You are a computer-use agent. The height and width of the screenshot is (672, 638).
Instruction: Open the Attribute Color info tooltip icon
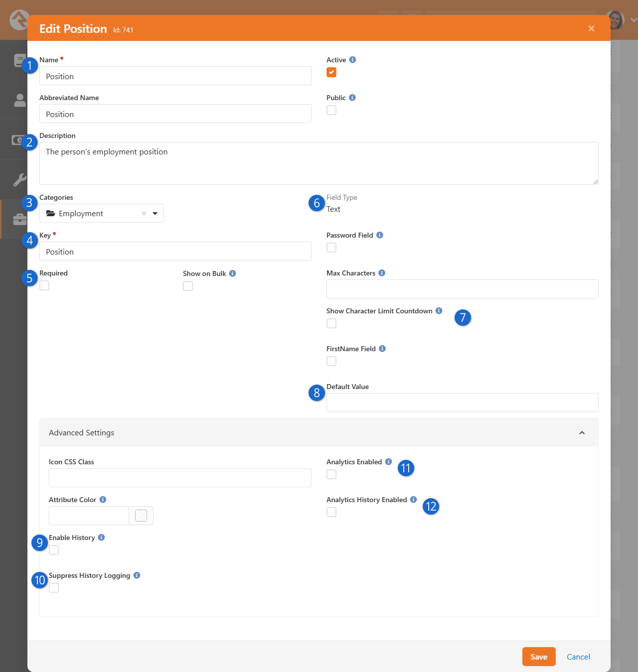[103, 500]
